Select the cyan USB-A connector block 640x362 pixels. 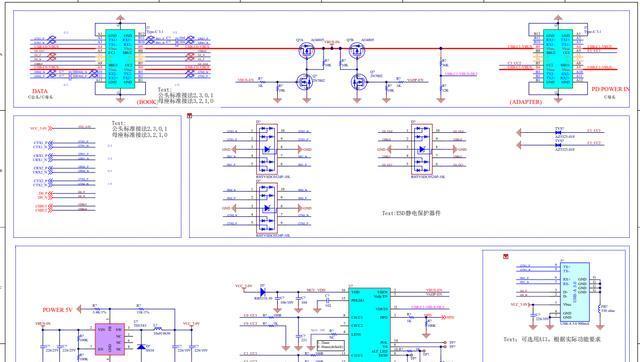(575, 293)
